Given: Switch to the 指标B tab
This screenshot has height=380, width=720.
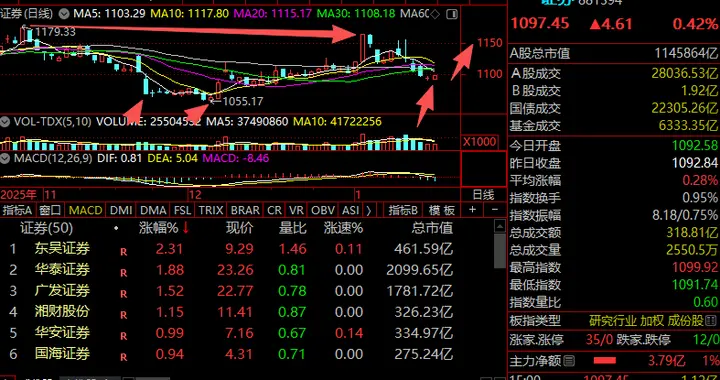Looking at the screenshot, I should tap(403, 210).
